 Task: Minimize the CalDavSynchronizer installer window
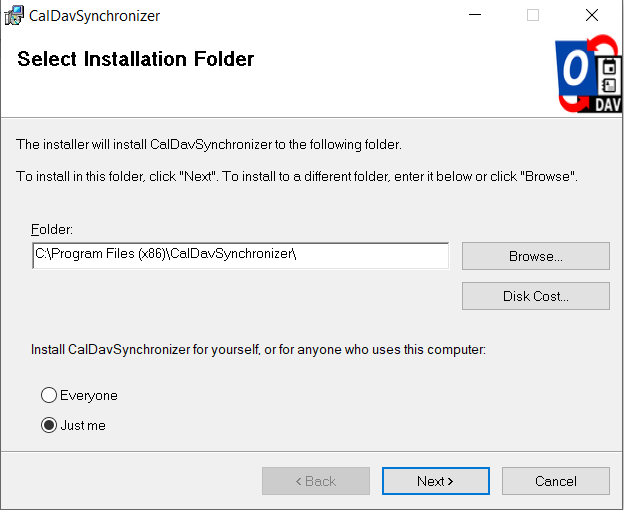475,15
